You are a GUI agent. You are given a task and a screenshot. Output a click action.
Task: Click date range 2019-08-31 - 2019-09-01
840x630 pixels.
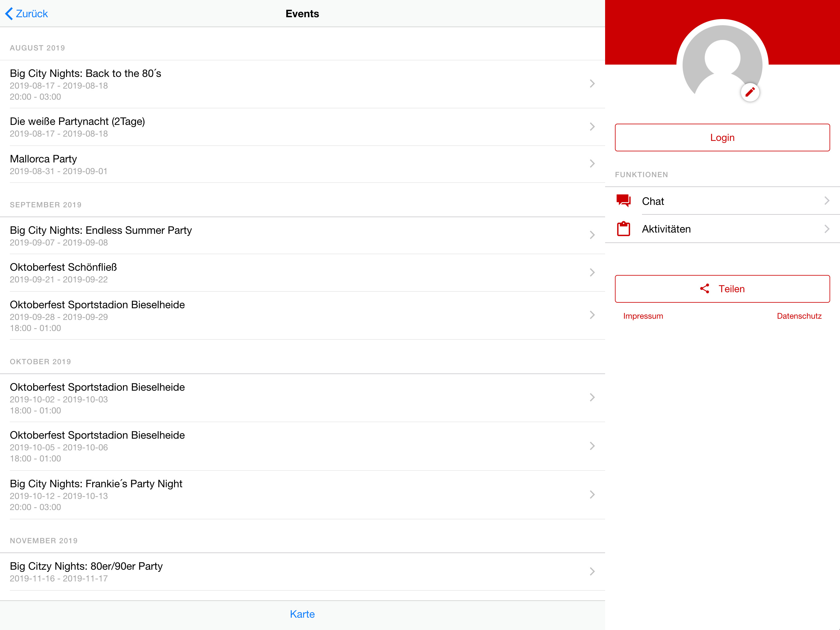58,171
